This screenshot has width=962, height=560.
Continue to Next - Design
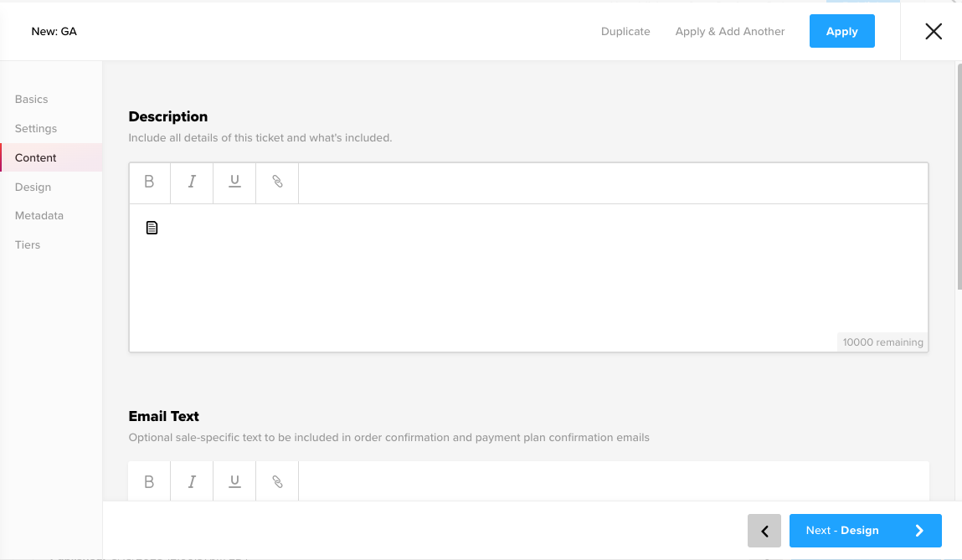(865, 531)
